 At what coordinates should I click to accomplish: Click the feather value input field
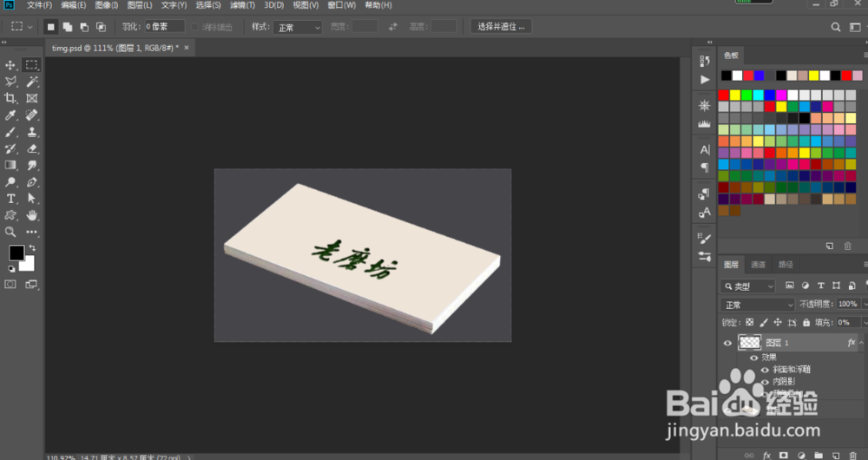pyautogui.click(x=164, y=27)
